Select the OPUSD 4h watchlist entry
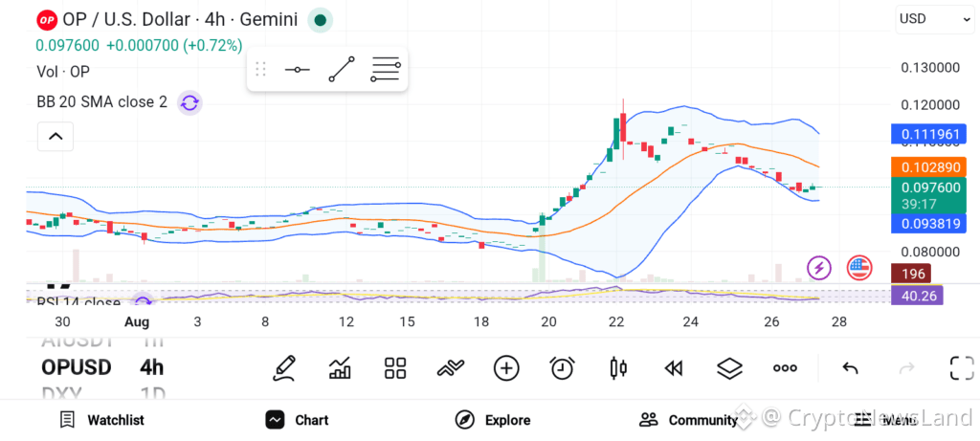 102,367
